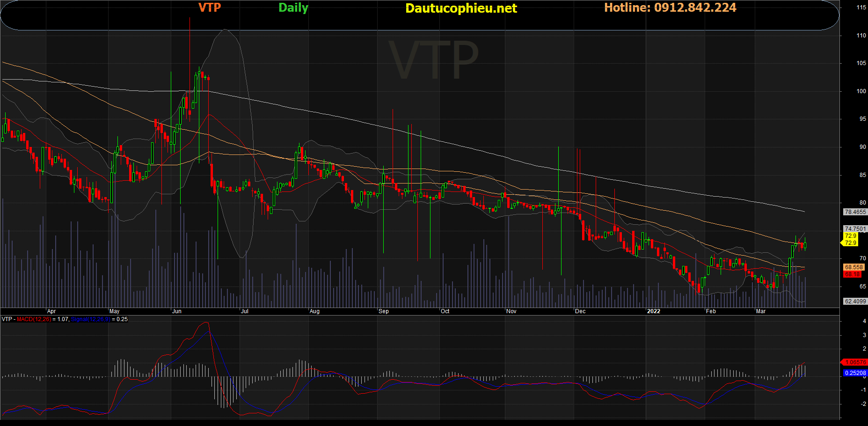Select the blue 0.25208 signal value tag

pos(855,373)
